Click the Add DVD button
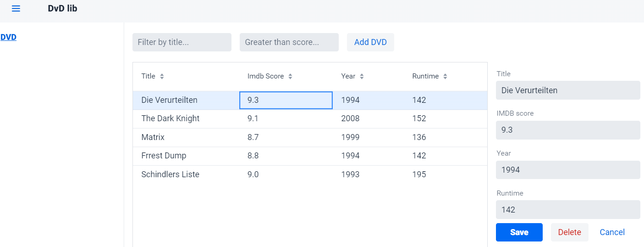644x247 pixels. (370, 42)
